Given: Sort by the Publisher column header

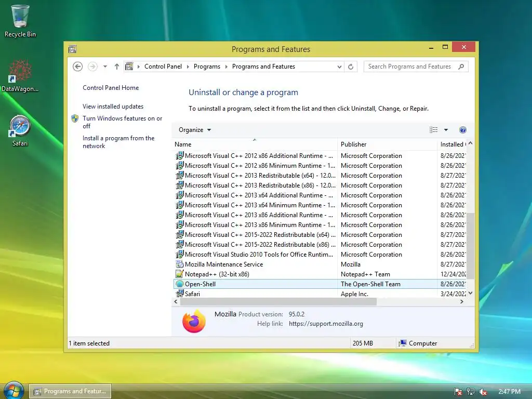Looking at the screenshot, I should click(x=387, y=144).
